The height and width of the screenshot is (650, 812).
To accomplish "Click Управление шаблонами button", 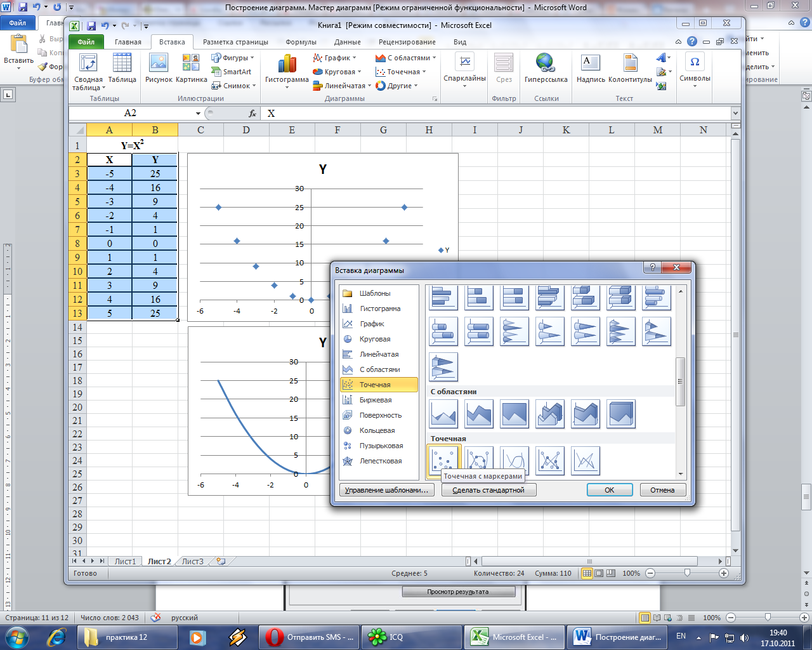I will [x=387, y=490].
